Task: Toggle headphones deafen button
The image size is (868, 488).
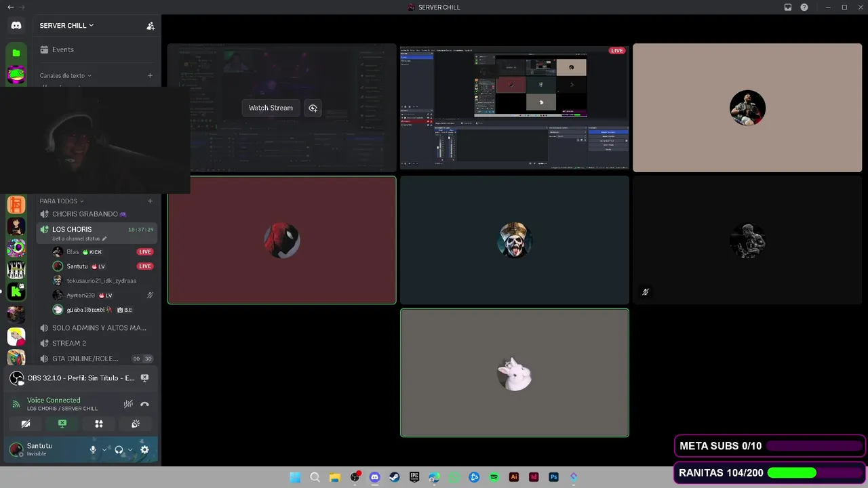Action: (119, 449)
